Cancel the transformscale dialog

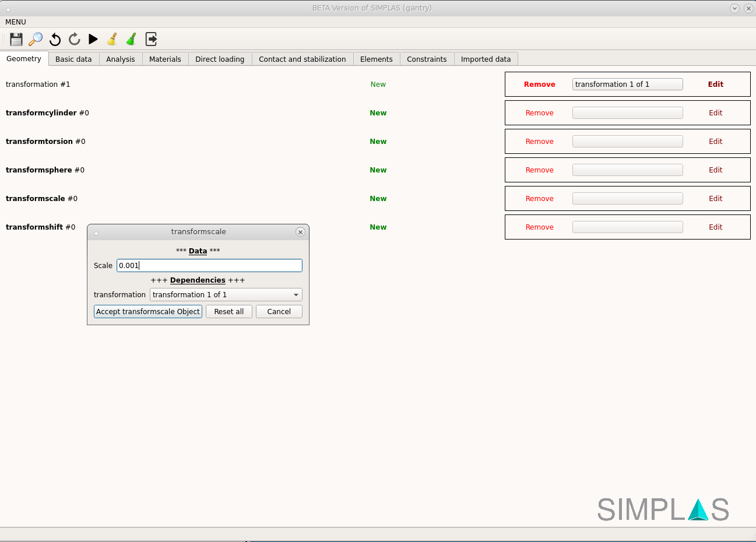click(279, 312)
